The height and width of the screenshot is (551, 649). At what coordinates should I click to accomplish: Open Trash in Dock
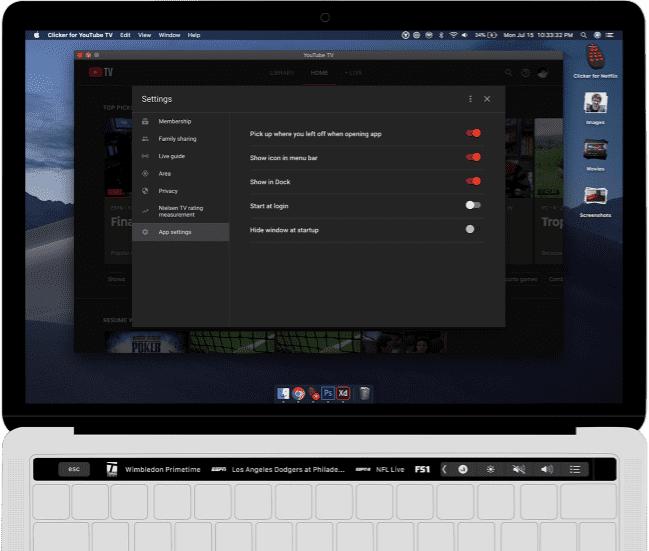(x=364, y=393)
